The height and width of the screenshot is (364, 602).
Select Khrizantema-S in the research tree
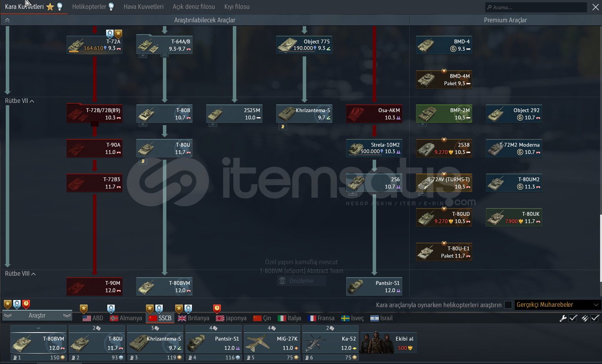click(x=304, y=114)
